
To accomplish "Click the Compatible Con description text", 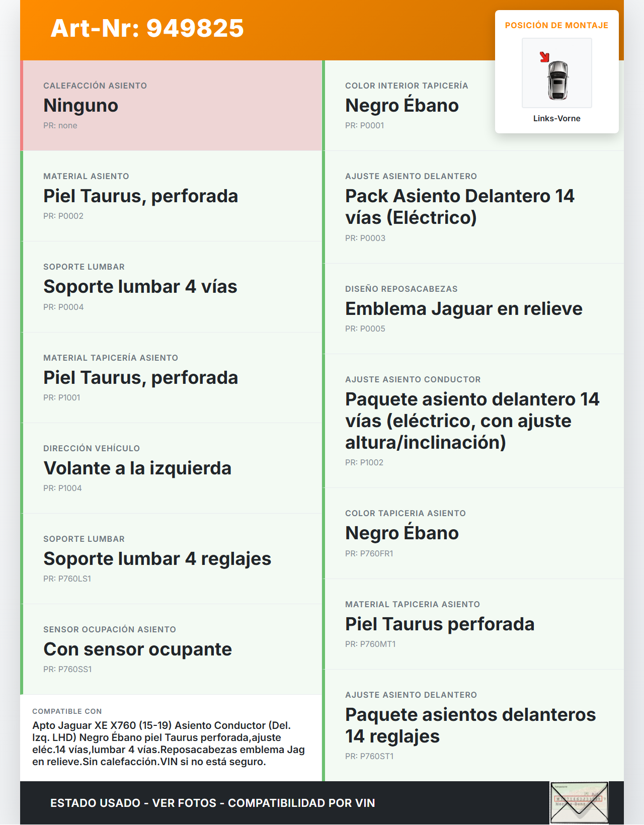I will [x=169, y=744].
